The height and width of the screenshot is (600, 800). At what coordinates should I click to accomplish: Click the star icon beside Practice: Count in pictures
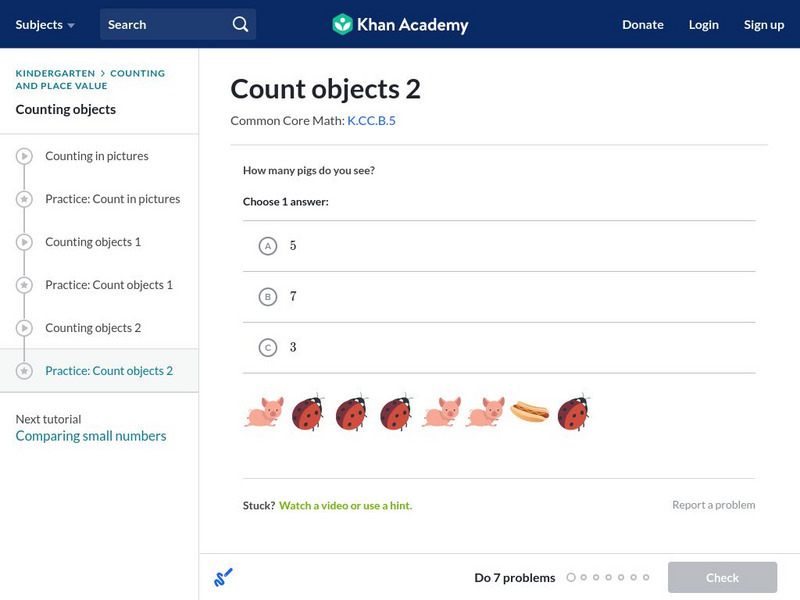coord(24,200)
